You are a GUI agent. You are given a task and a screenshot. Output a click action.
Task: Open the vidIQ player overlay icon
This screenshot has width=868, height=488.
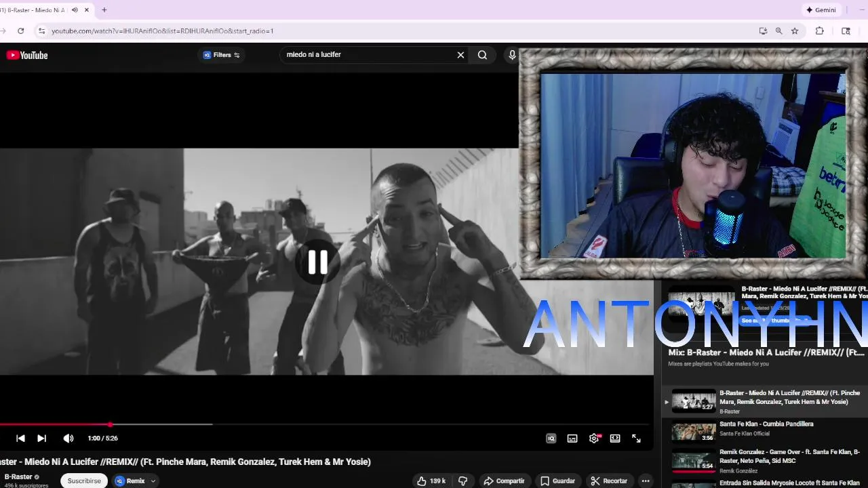click(551, 439)
